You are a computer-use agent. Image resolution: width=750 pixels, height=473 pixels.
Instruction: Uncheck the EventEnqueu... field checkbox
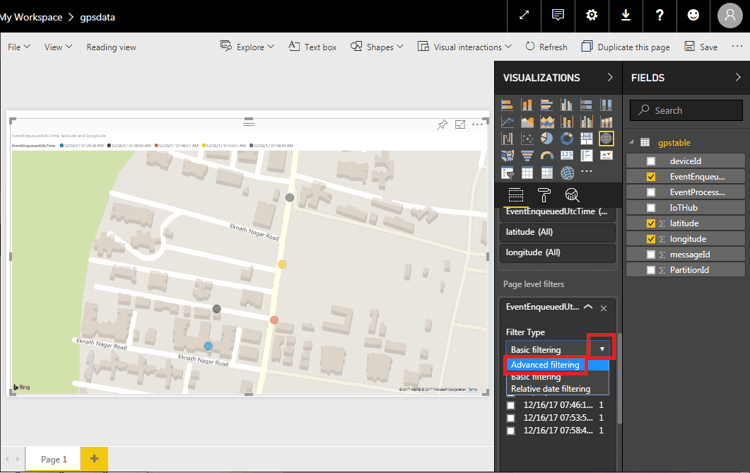tap(651, 176)
